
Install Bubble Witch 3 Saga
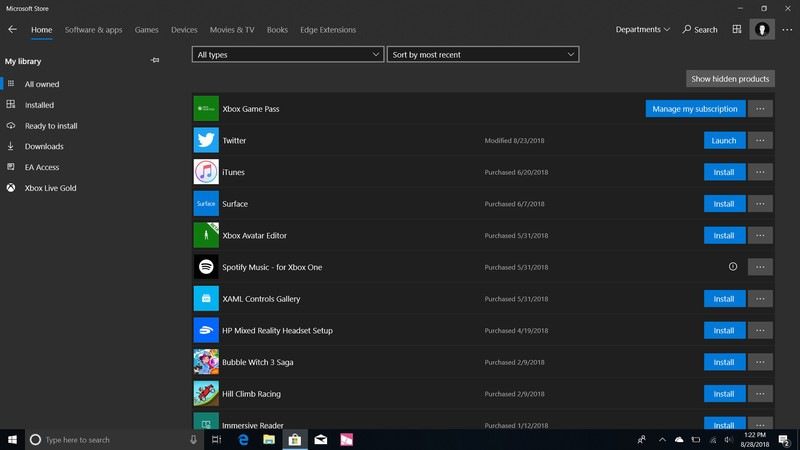click(724, 362)
